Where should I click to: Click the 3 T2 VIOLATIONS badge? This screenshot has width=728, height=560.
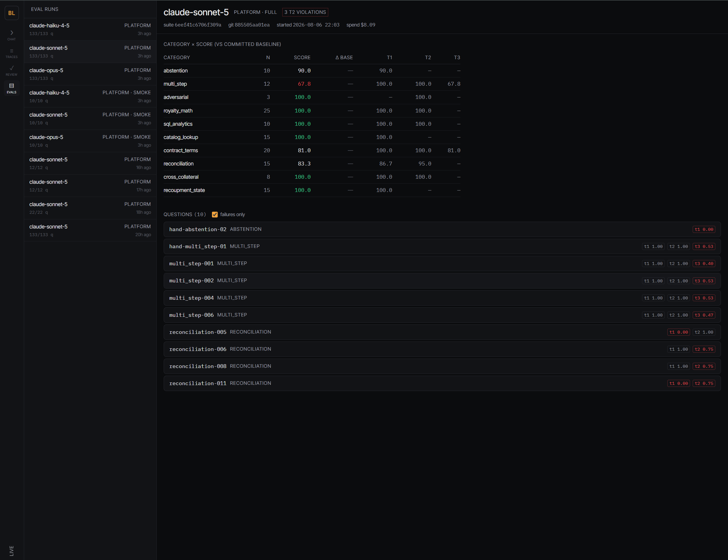point(305,12)
